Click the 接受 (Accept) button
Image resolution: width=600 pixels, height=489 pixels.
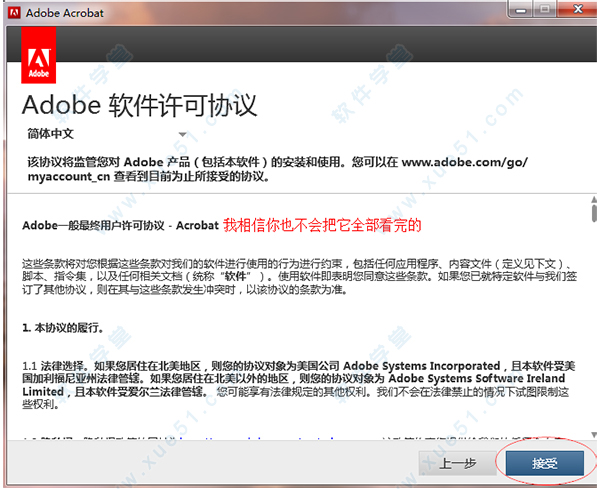pyautogui.click(x=545, y=463)
